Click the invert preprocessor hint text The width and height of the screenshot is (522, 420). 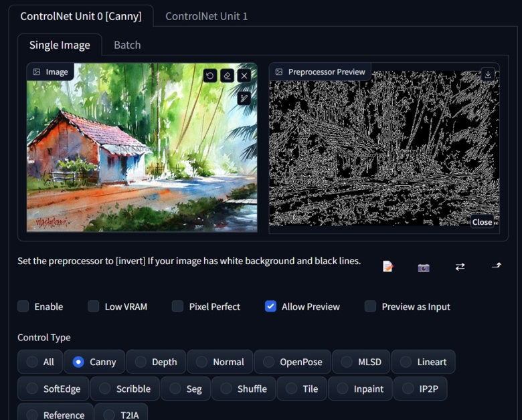click(189, 261)
